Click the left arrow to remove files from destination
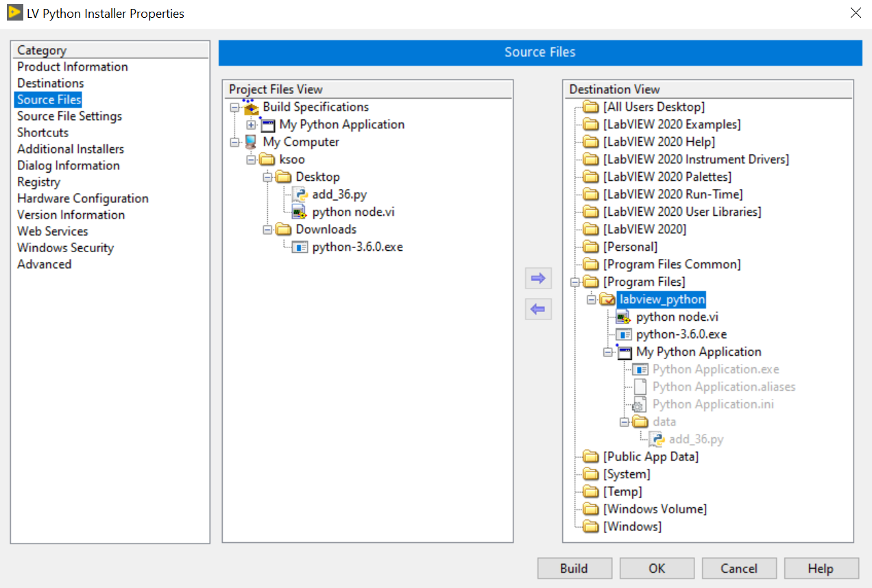 [x=538, y=309]
